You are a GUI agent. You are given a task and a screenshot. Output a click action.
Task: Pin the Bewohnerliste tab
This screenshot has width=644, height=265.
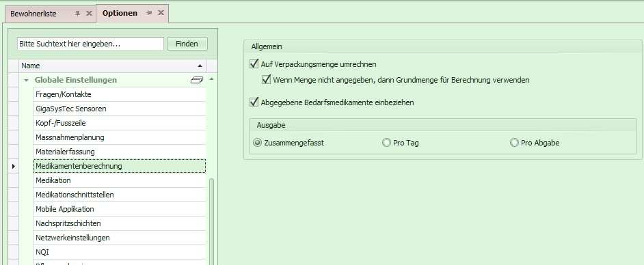click(78, 14)
